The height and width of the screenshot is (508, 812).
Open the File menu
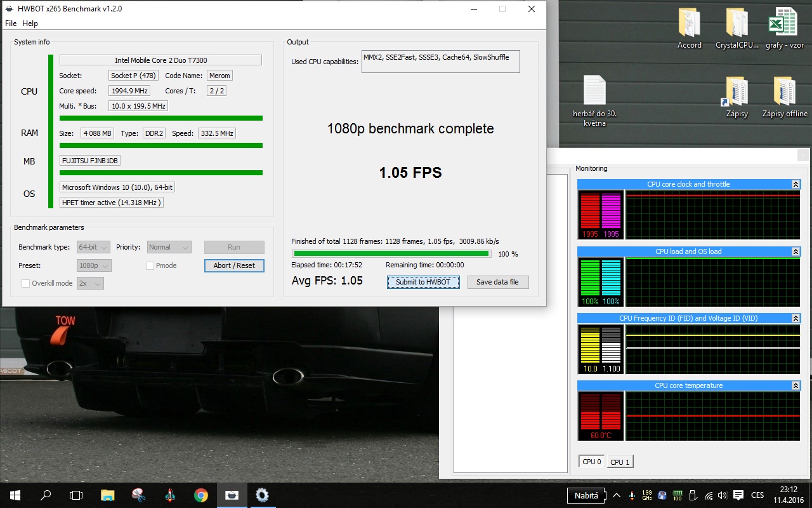click(x=11, y=23)
